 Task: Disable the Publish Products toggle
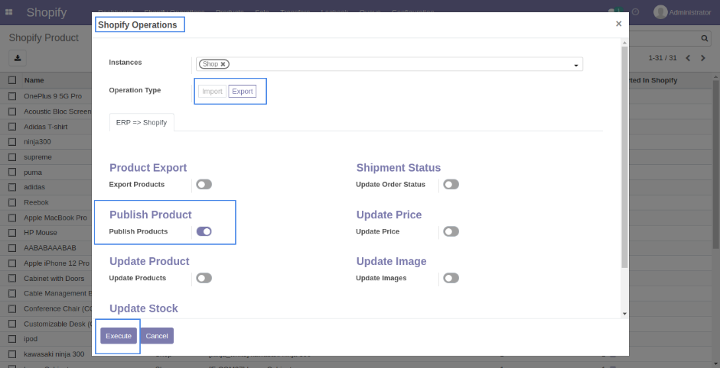tap(204, 232)
